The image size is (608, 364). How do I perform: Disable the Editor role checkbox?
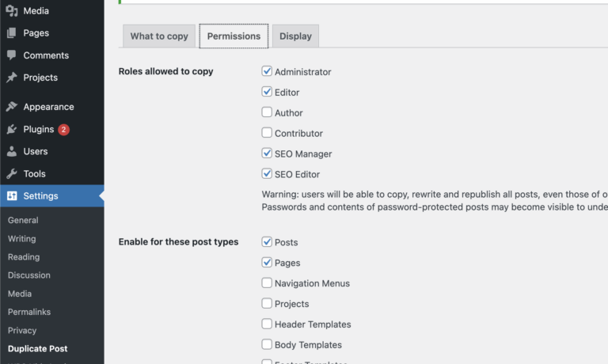point(267,92)
